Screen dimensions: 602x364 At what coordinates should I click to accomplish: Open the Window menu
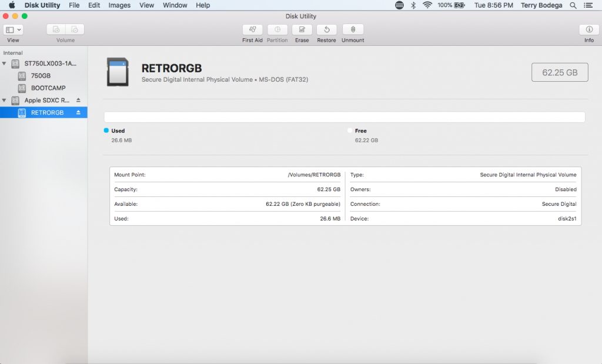point(175,5)
